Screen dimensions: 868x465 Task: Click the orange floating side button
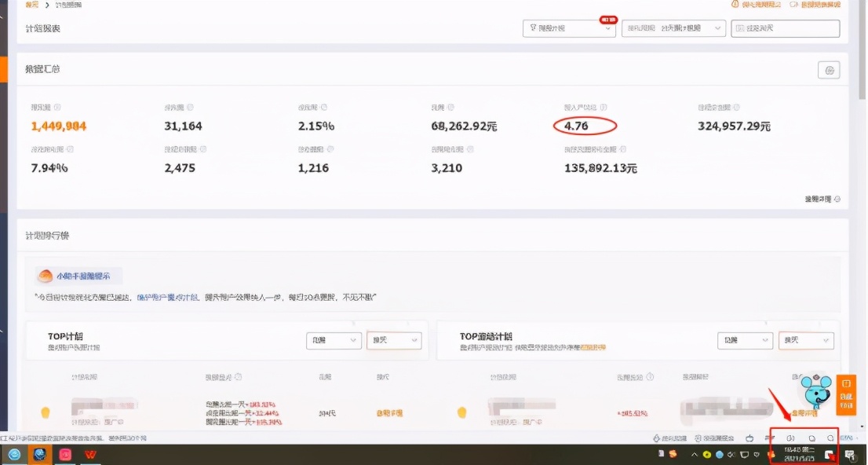846,394
